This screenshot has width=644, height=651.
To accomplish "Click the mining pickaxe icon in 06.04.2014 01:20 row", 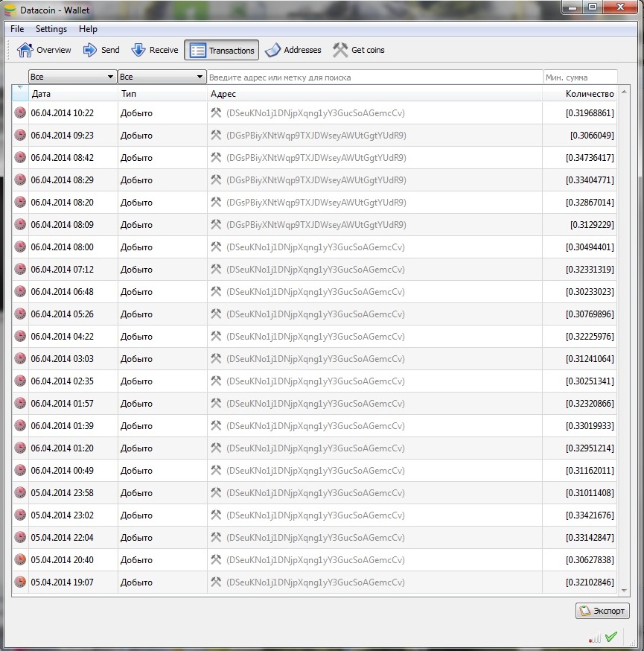I will pos(216,448).
